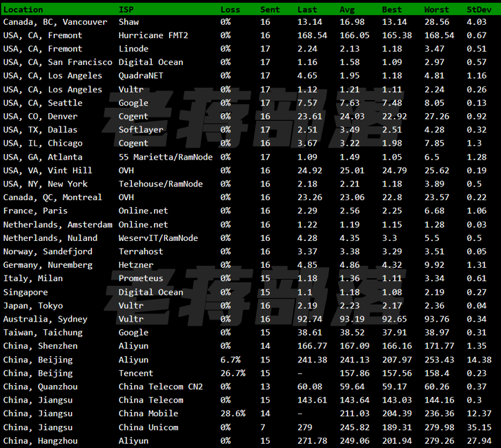The height and width of the screenshot is (448, 501).
Task: Click 'Japan, Tokyo' location
Action: pyautogui.click(x=33, y=306)
